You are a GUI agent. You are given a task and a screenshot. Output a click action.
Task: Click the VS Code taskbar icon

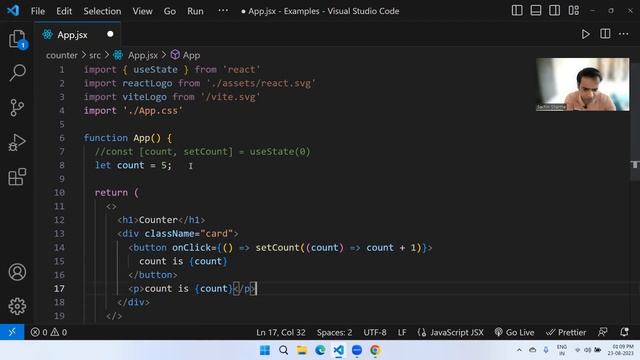(338, 350)
